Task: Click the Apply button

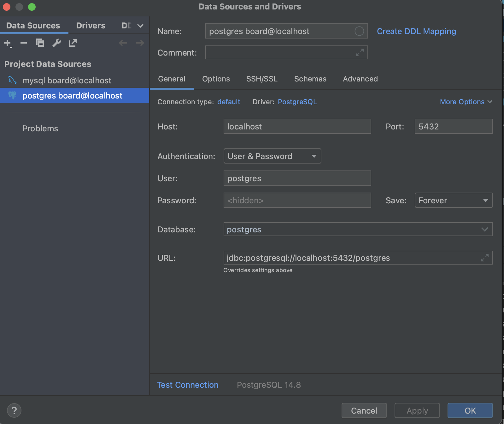Action: (417, 410)
